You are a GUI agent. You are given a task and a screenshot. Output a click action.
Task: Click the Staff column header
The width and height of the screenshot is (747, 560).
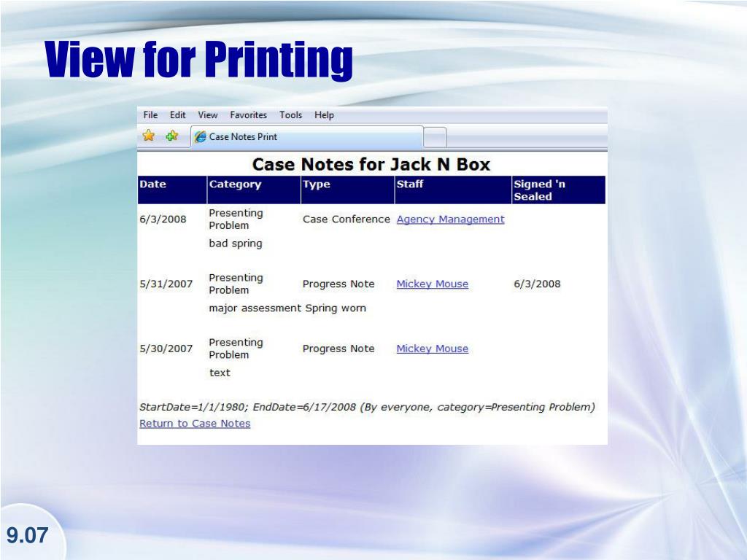[x=453, y=190]
